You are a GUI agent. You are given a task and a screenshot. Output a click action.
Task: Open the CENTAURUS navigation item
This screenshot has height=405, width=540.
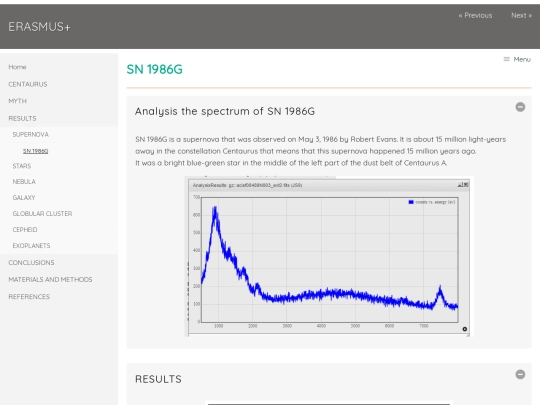28,84
